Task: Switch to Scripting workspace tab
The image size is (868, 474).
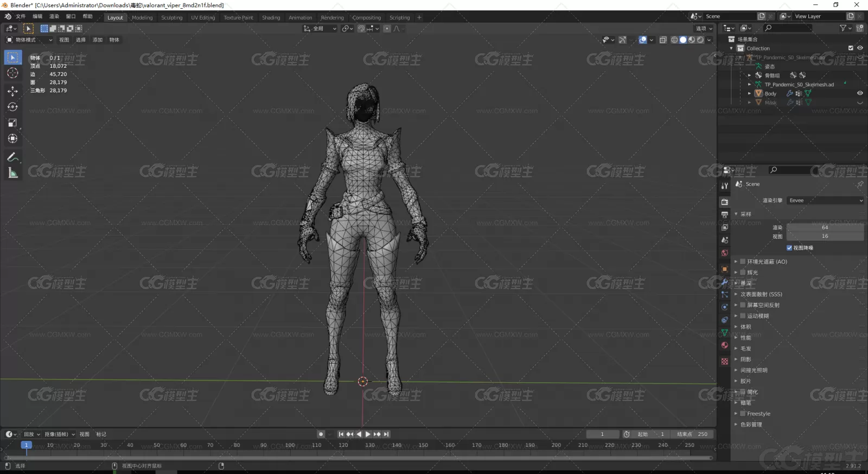Action: pos(400,17)
